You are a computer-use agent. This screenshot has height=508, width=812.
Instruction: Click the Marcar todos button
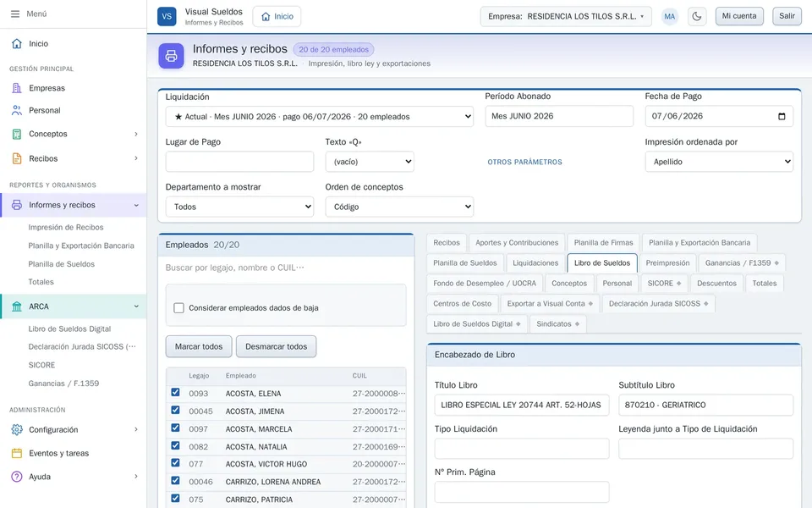coord(199,346)
